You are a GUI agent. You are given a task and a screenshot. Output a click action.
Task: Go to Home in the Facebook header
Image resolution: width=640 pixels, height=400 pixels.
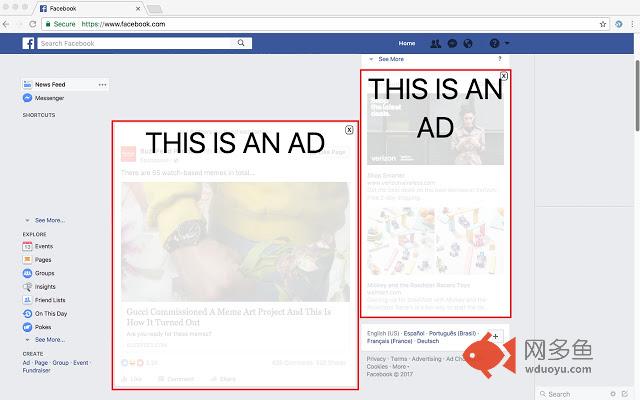click(x=407, y=43)
